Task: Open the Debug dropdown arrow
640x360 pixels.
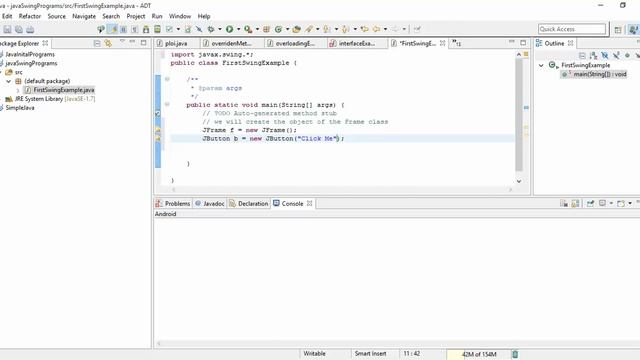Action: pyautogui.click(x=220, y=29)
